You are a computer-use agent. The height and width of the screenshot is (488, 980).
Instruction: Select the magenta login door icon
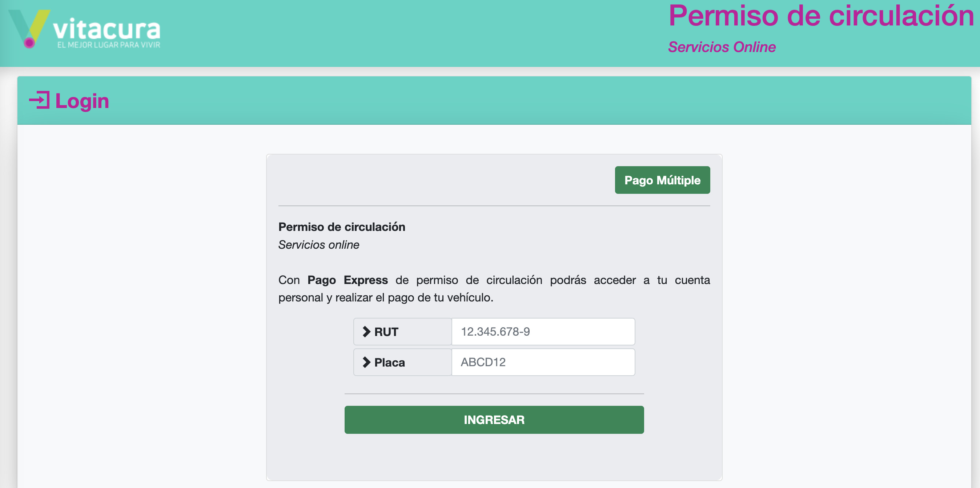(x=40, y=101)
